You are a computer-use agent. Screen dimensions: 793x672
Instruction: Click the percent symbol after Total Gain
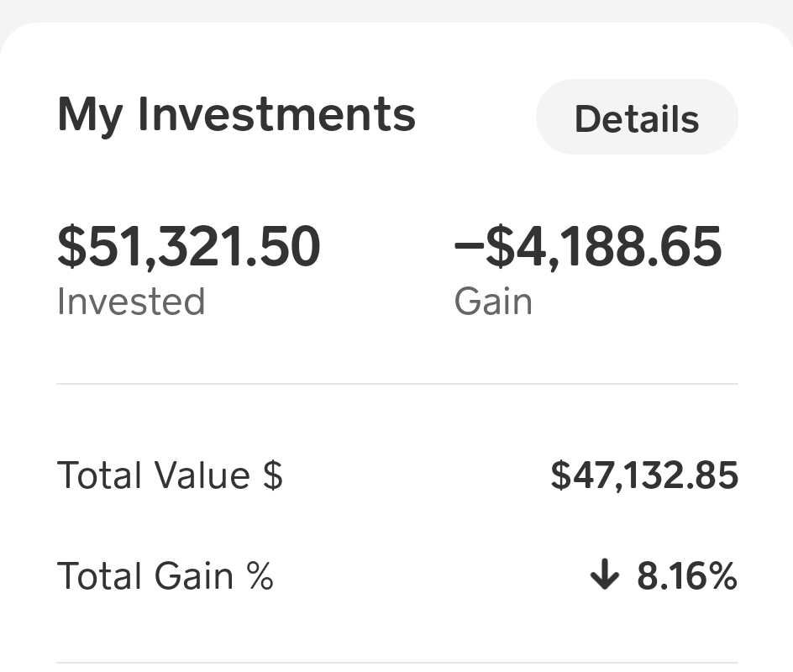coord(260,576)
